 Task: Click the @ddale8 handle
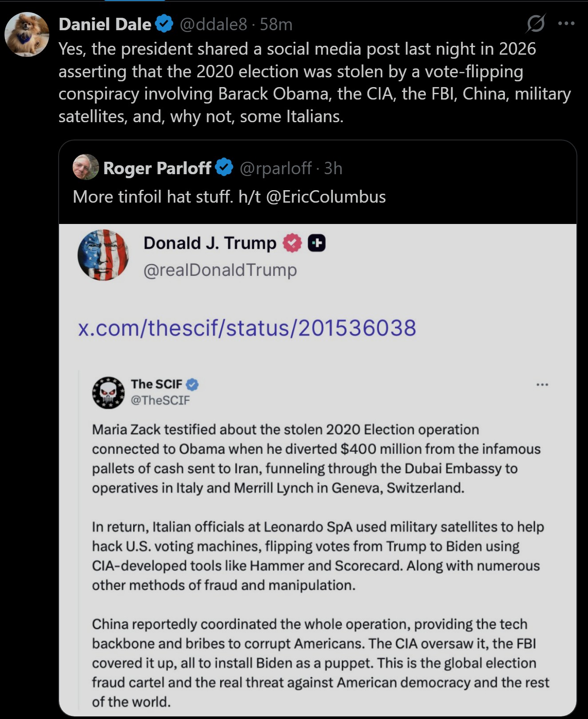pyautogui.click(x=213, y=24)
